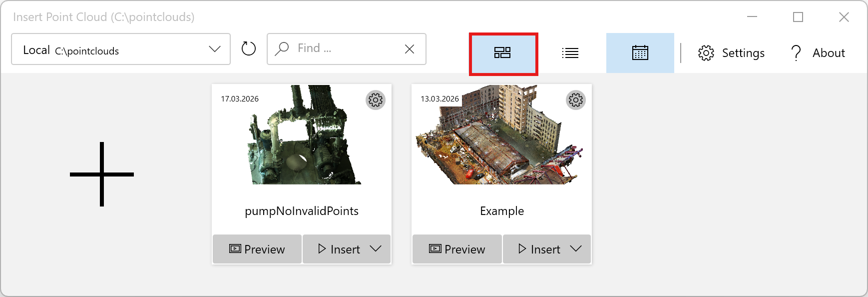The image size is (868, 297).
Task: Open gear options for pumpNoInvalidPoints
Action: (376, 100)
